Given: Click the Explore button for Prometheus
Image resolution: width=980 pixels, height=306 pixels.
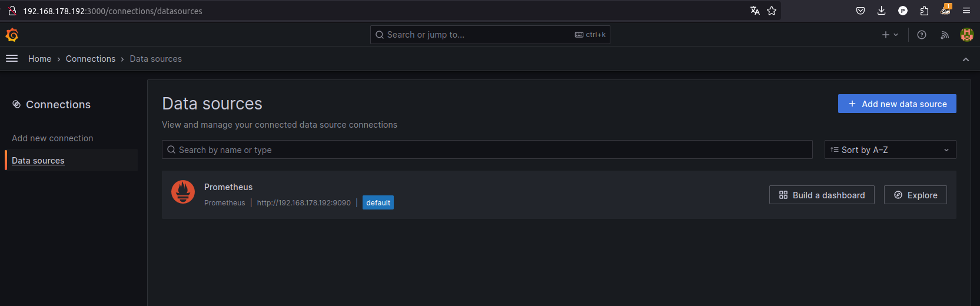Looking at the screenshot, I should pyautogui.click(x=915, y=195).
